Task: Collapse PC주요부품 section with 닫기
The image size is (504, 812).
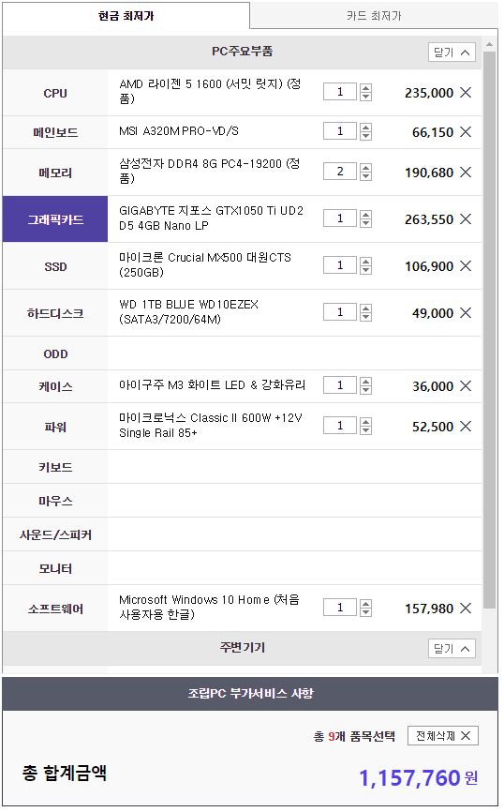Action: pos(452,53)
